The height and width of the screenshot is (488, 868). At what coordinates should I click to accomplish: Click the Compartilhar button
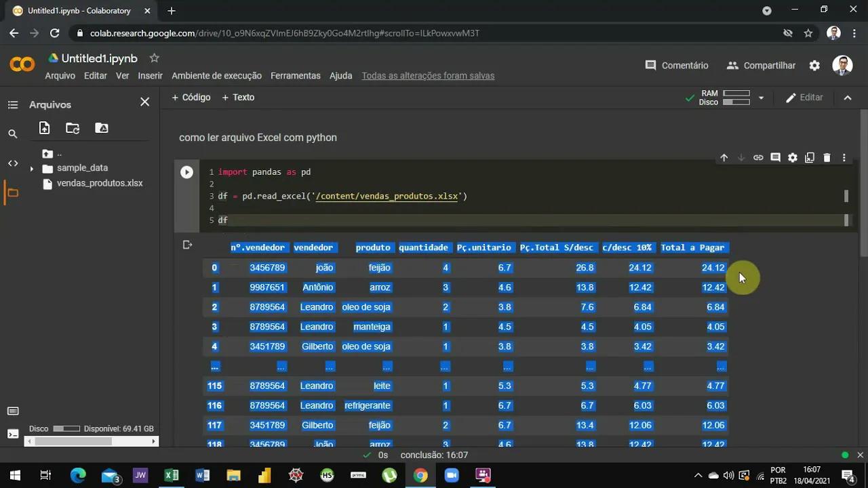tap(761, 66)
